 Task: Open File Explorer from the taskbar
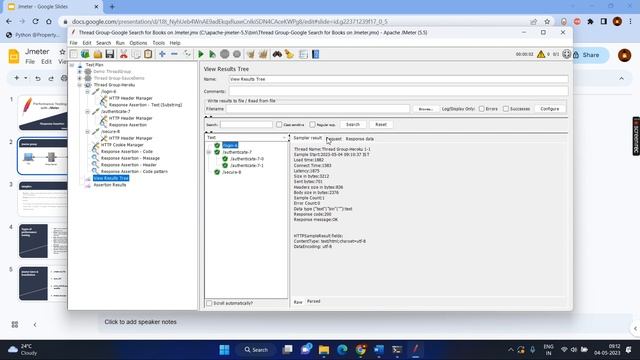coord(324,350)
